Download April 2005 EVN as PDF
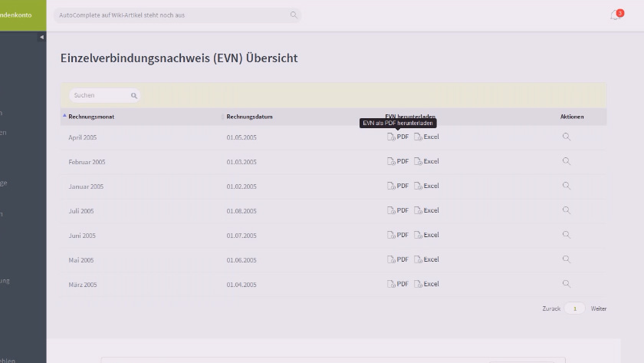This screenshot has height=363, width=644. (398, 137)
